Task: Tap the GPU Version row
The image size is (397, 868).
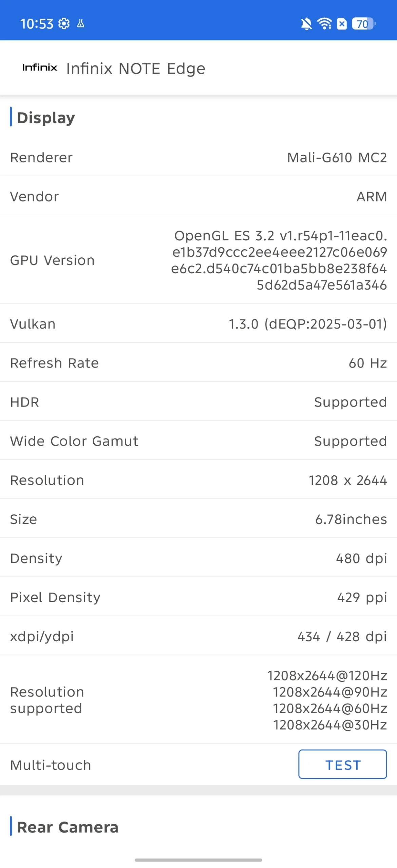Action: click(x=198, y=260)
